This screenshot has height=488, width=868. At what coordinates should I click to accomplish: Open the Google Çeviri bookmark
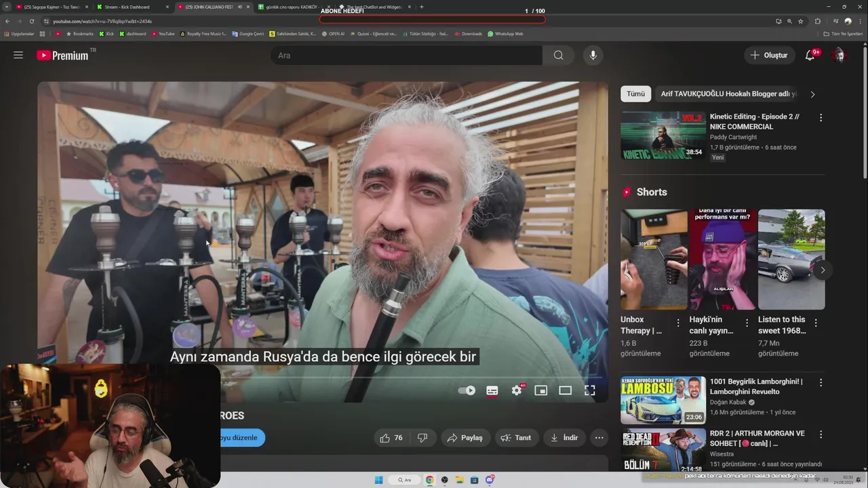pos(248,34)
